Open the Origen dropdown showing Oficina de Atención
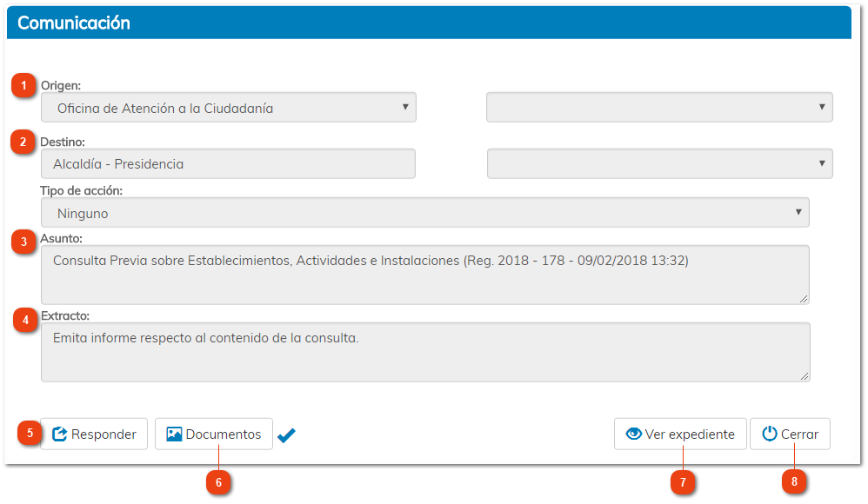The width and height of the screenshot is (868, 504). click(x=229, y=108)
